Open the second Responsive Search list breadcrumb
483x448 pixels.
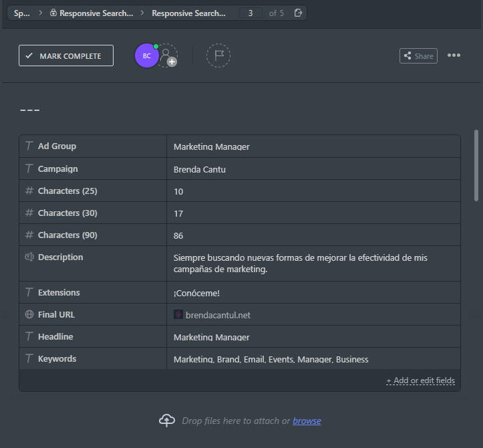[188, 13]
